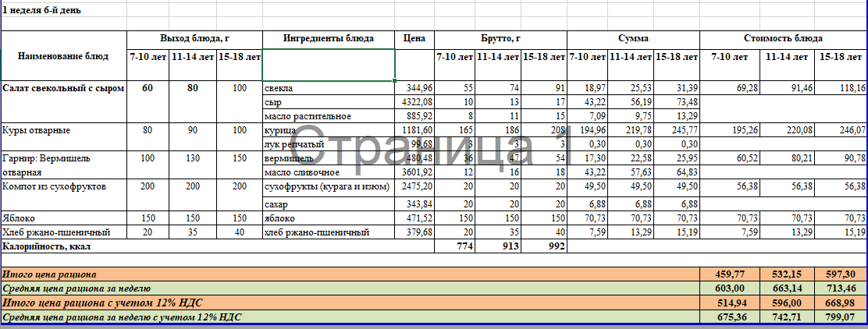Select the 'Стоимость блюда' header cell
The height and width of the screenshot is (329, 868).
pos(783,38)
